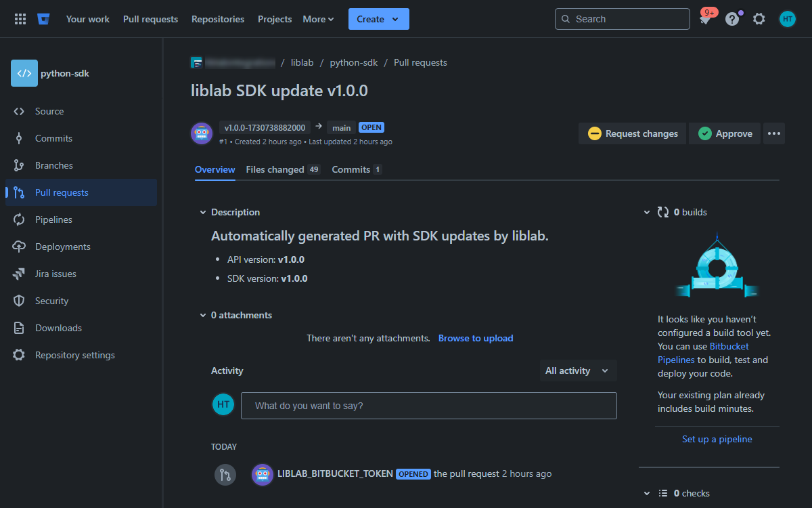The width and height of the screenshot is (812, 508).
Task: Click the ellipsis button next to Approve
Action: pyautogui.click(x=774, y=133)
